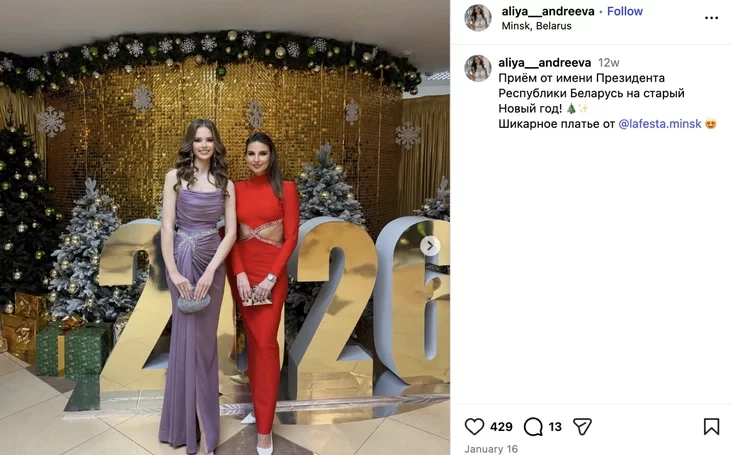Open the January 16 post date
Image resolution: width=732 pixels, height=455 pixels.
coord(491,449)
